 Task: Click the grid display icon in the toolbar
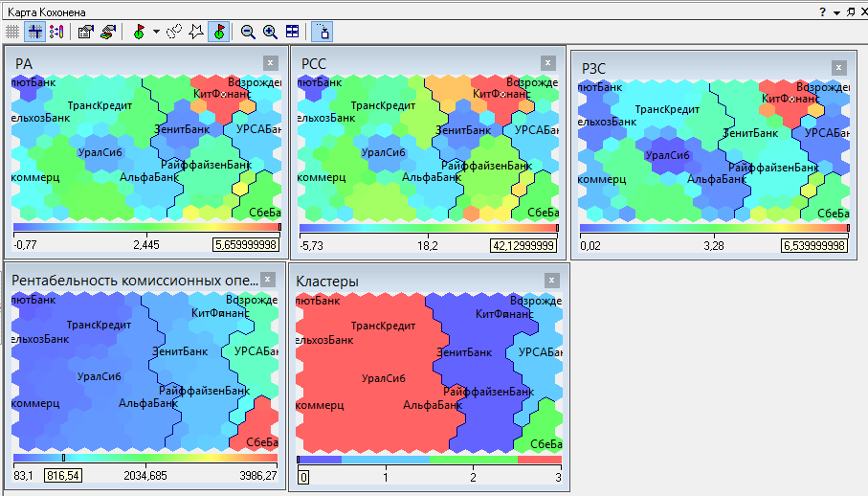tap(12, 33)
